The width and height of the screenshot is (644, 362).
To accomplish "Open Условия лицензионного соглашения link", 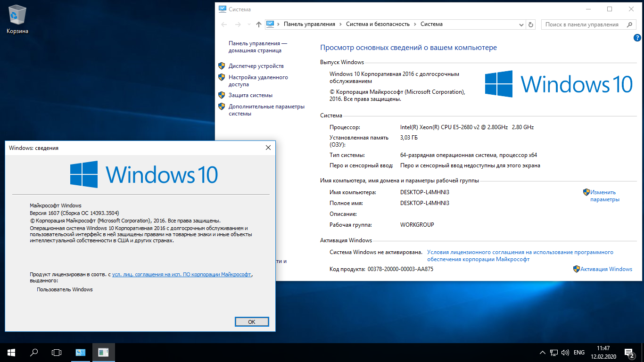I will tap(520, 255).
